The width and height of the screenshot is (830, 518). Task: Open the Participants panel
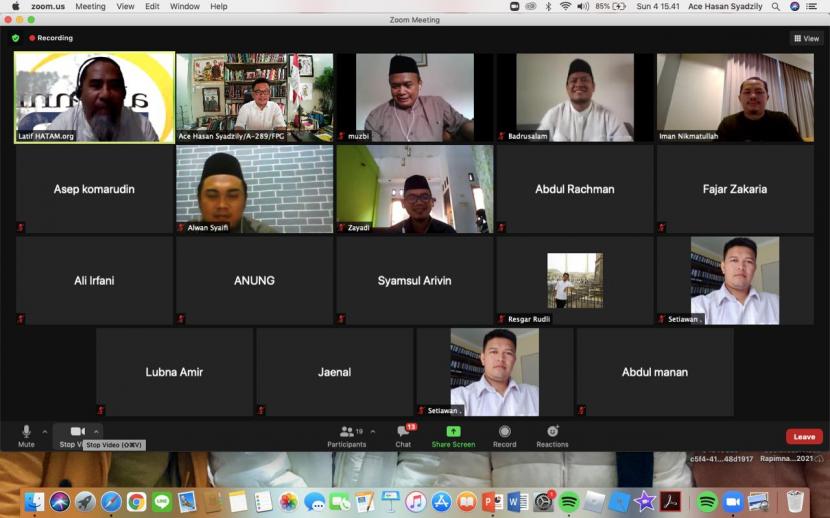click(x=346, y=435)
